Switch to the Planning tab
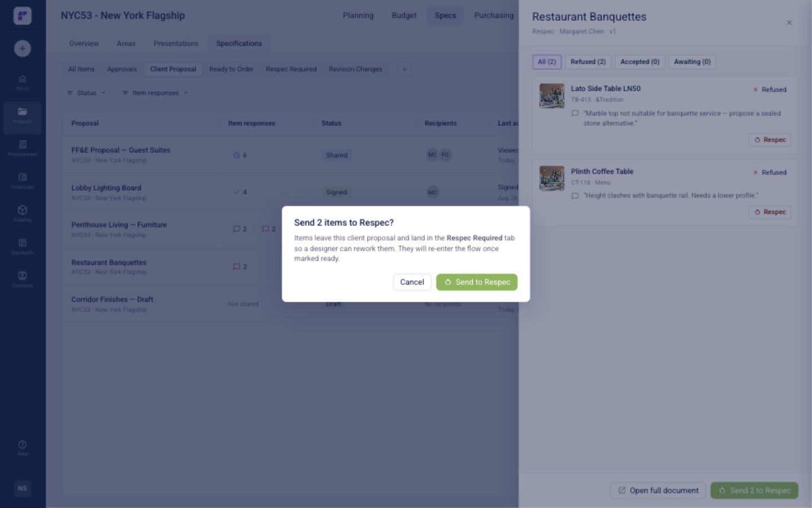812x508 pixels. (358, 15)
